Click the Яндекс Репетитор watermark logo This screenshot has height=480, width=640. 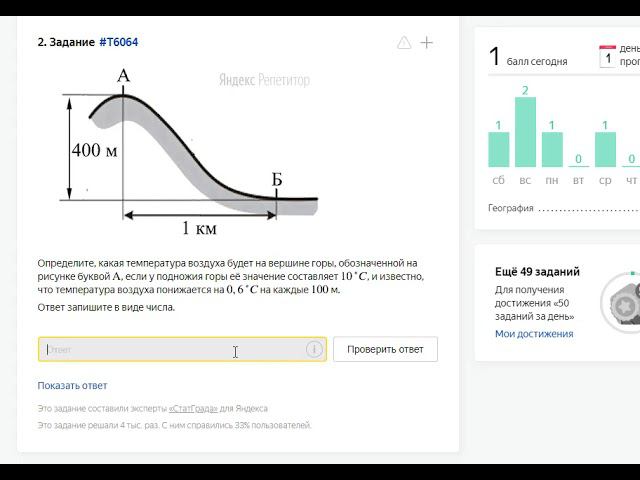264,80
